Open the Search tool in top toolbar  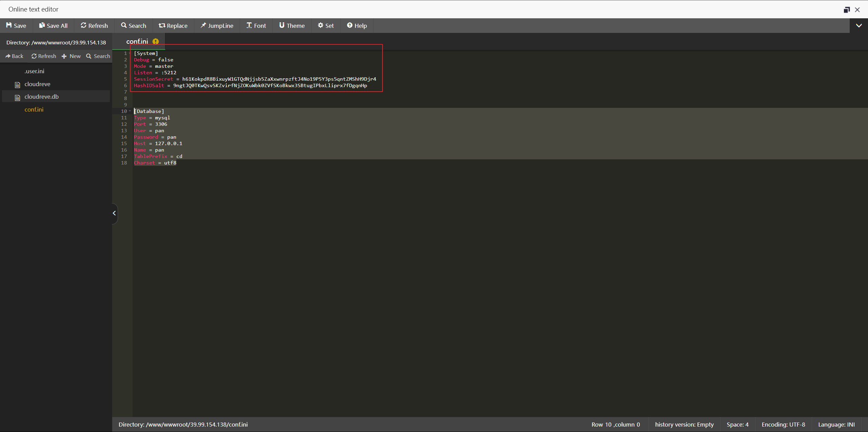134,26
